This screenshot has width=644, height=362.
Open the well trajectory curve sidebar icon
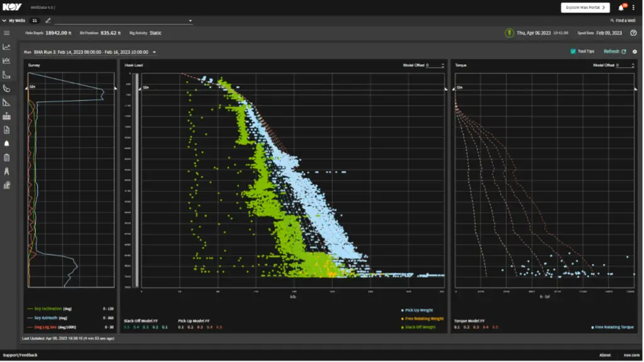[6, 75]
